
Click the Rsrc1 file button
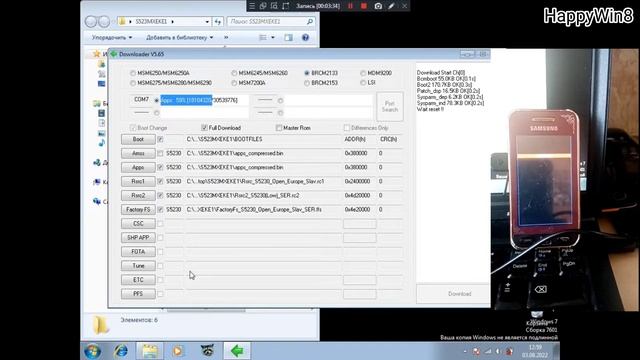(138, 181)
